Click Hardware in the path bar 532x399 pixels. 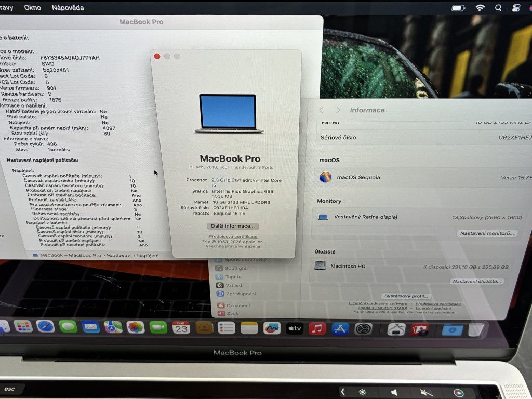pos(118,256)
